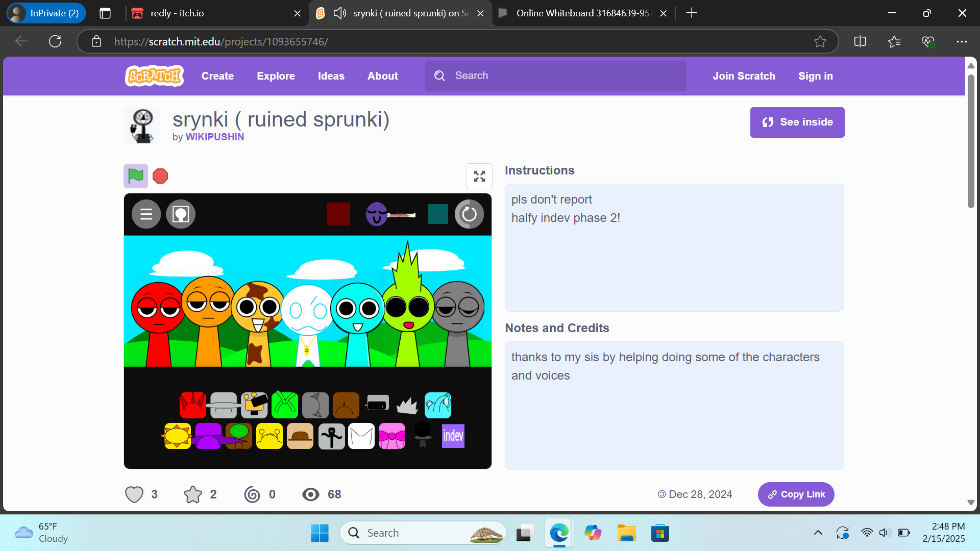The image size is (980, 551).
Task: Click the address bar URL
Action: coord(220,42)
